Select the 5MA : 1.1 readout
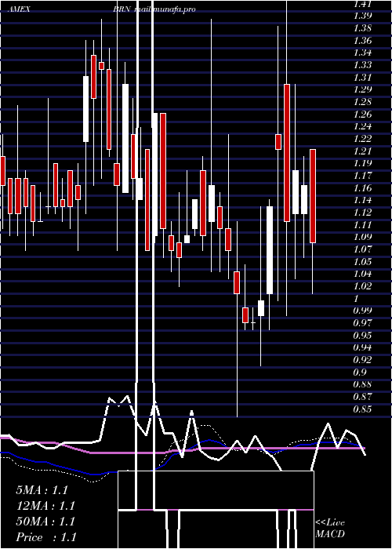The height and width of the screenshot is (549, 392). click(42, 490)
